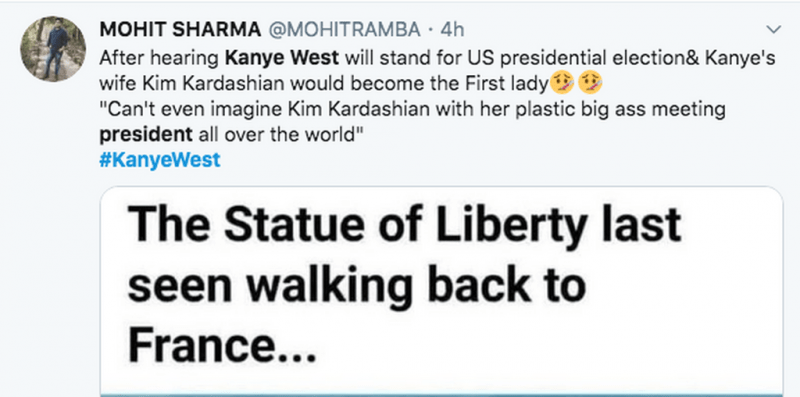Open Mohit Sharma's profile avatar
The height and width of the screenshot is (397, 800).
tap(53, 49)
